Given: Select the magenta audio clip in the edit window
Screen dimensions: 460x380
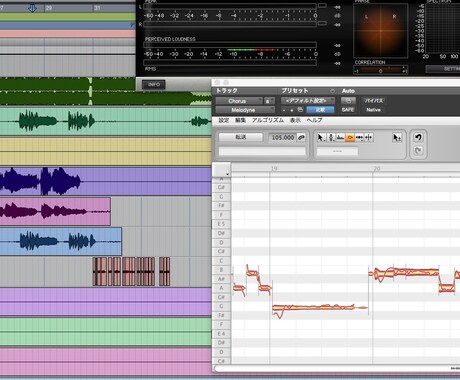Looking at the screenshot, I should [x=55, y=211].
